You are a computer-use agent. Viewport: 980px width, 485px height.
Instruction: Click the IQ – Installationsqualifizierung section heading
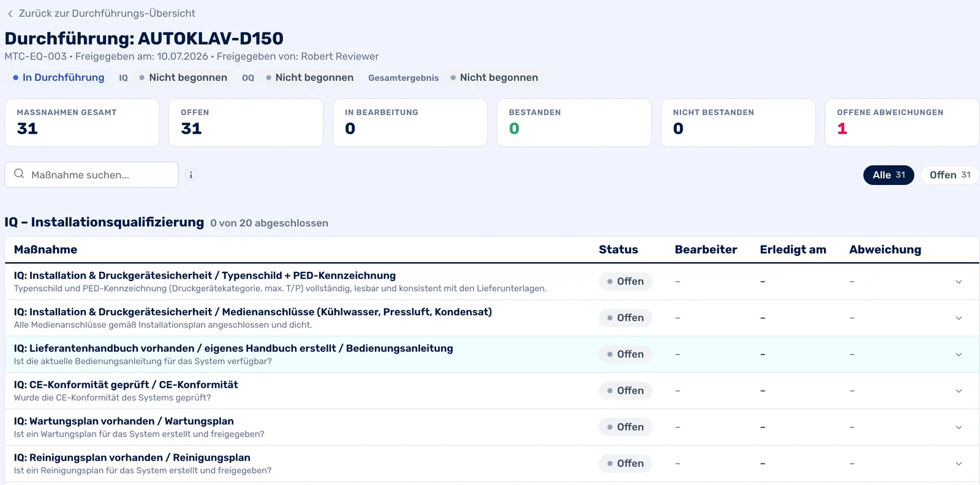coord(104,222)
